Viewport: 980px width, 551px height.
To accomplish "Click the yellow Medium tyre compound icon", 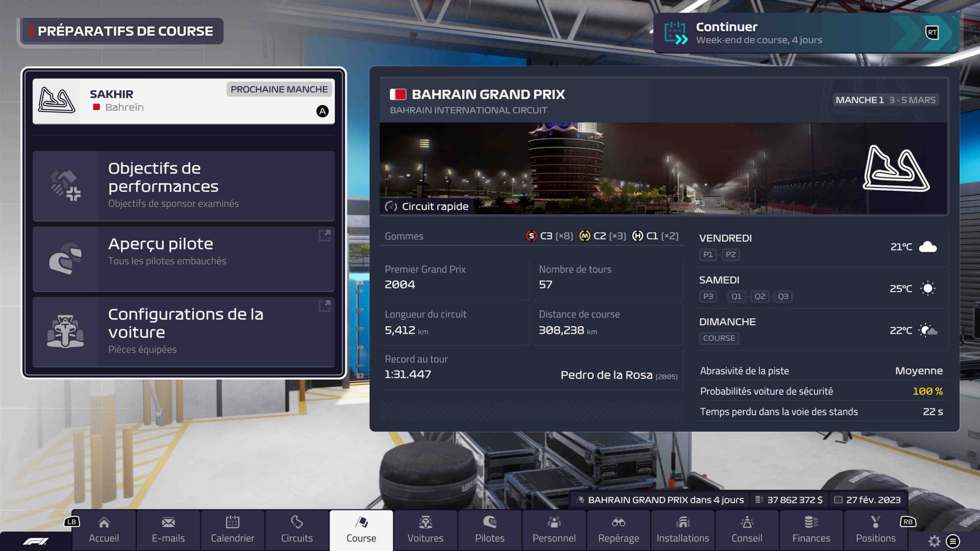I will (x=585, y=236).
